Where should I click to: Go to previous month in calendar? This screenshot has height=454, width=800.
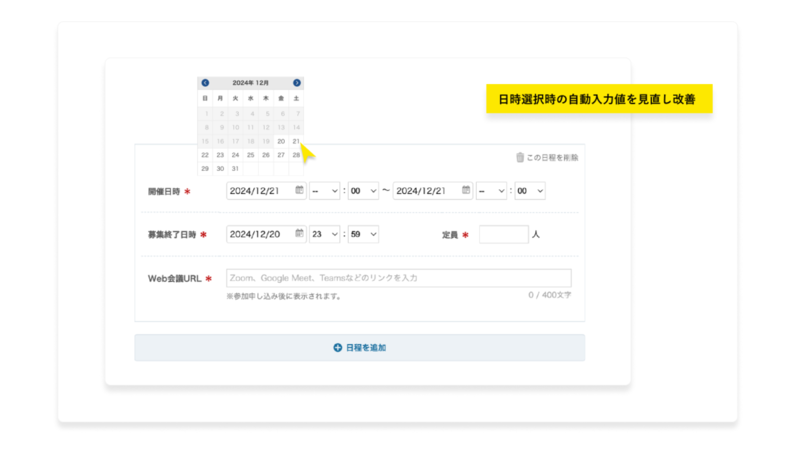pos(205,83)
